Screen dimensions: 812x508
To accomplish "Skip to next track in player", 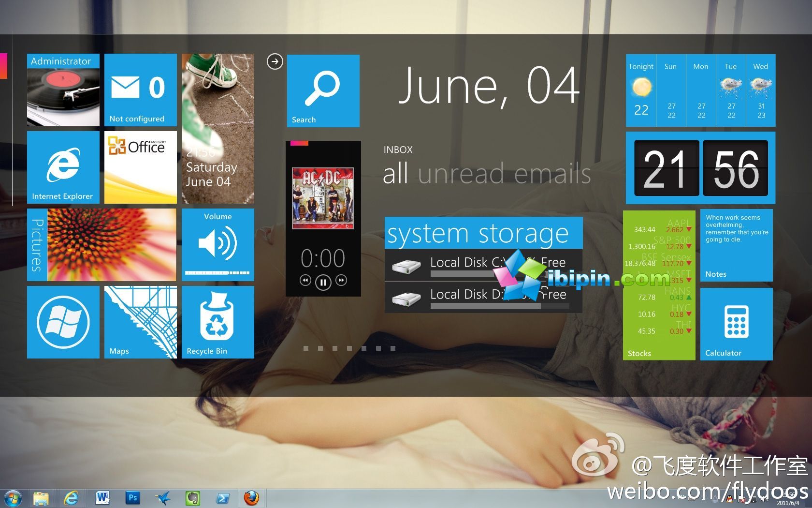I will (341, 280).
